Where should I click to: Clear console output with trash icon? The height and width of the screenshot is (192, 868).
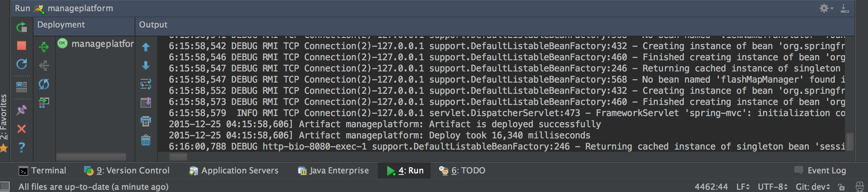click(146, 140)
